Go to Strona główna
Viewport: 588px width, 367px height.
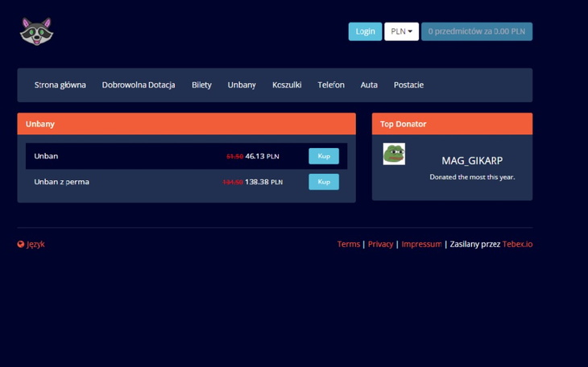pos(60,85)
